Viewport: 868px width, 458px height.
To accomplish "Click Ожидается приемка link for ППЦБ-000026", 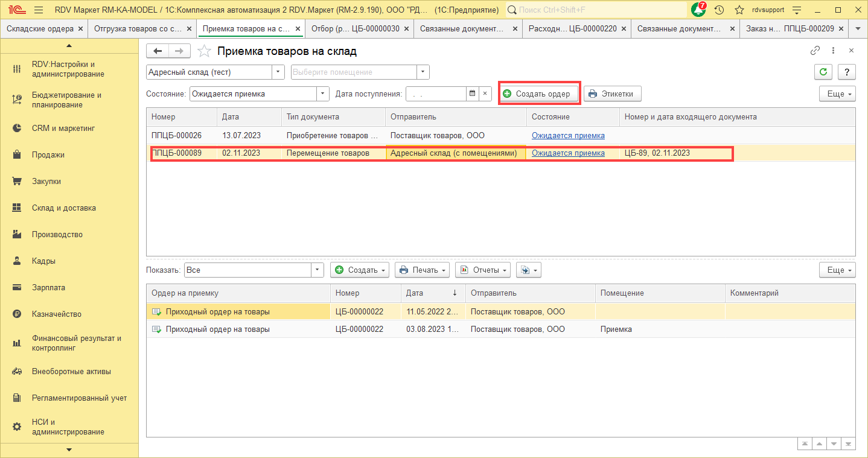I will pos(567,136).
